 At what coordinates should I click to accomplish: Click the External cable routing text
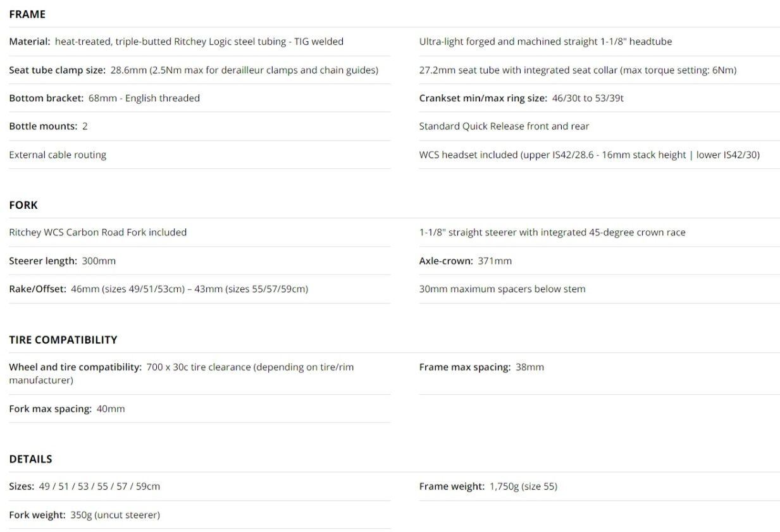(58, 155)
